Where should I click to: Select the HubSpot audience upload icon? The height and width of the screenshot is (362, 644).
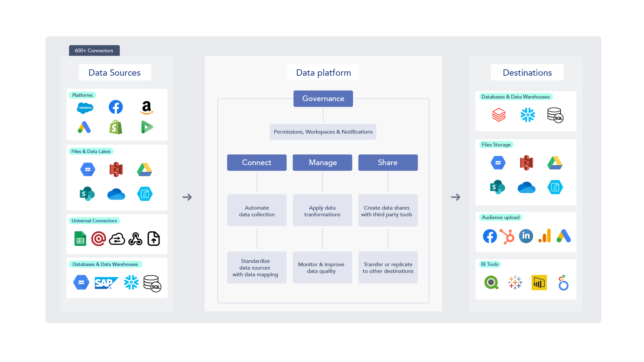click(507, 236)
